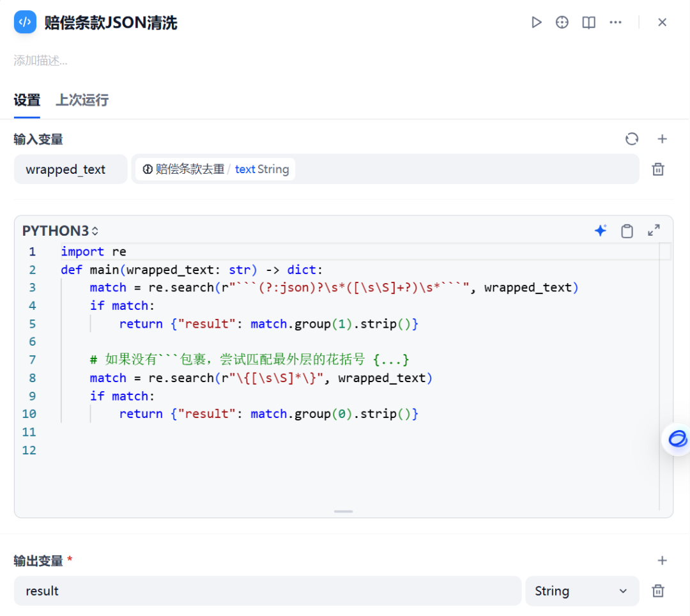Image resolution: width=690 pixels, height=616 pixels.
Task: Select the 赔偿条款去重 text String variable badge
Action: click(213, 169)
